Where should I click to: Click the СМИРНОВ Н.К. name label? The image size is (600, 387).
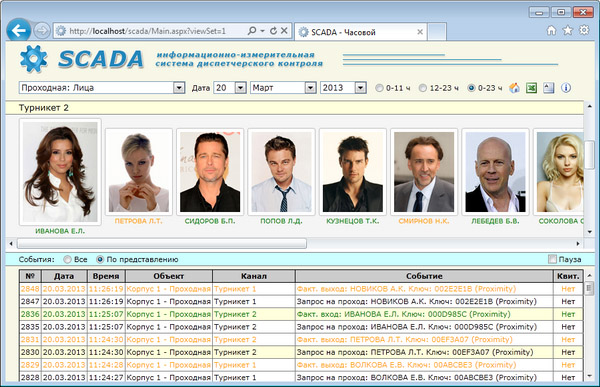424,221
